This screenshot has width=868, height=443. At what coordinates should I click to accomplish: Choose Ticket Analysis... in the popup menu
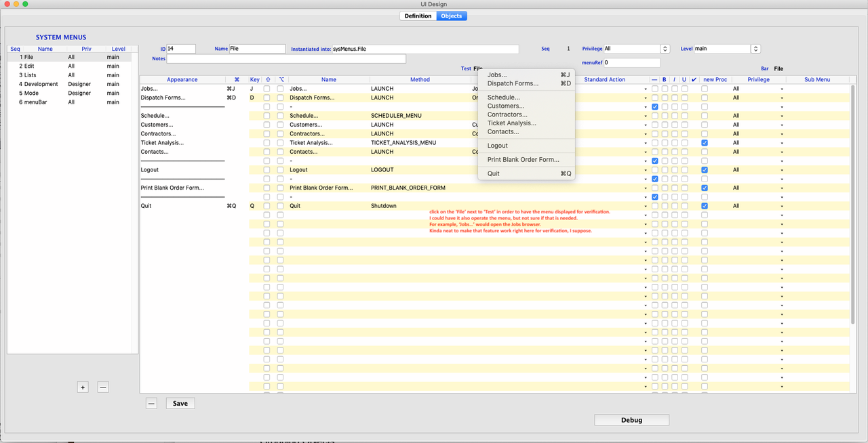526,123
